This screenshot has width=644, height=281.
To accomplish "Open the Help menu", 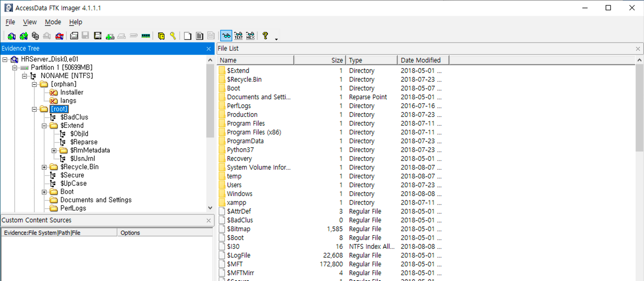I will point(76,22).
